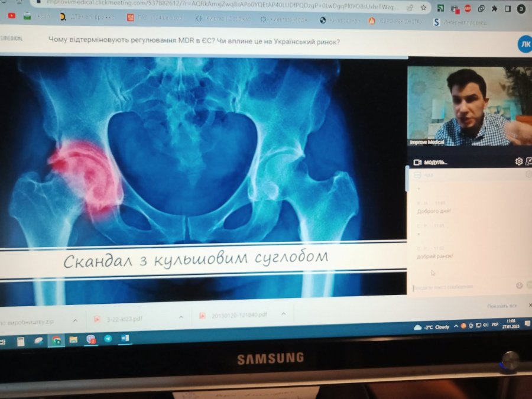This screenshot has height=399, width=532.
Task: Open Word from the taskbar
Action: [x=125, y=339]
